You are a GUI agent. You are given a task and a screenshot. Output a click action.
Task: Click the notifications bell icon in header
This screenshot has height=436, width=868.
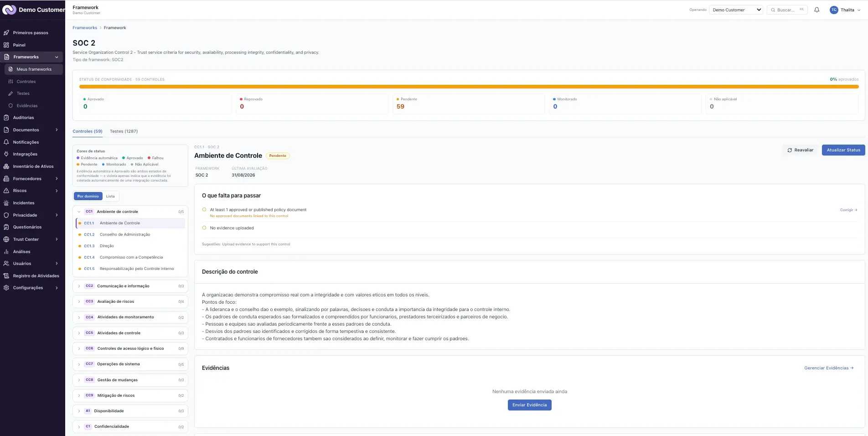pos(816,10)
